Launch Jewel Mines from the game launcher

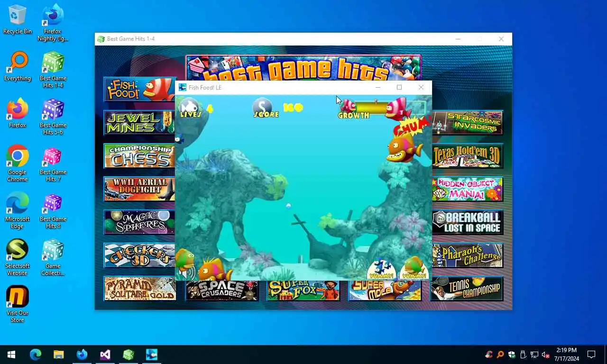139,123
